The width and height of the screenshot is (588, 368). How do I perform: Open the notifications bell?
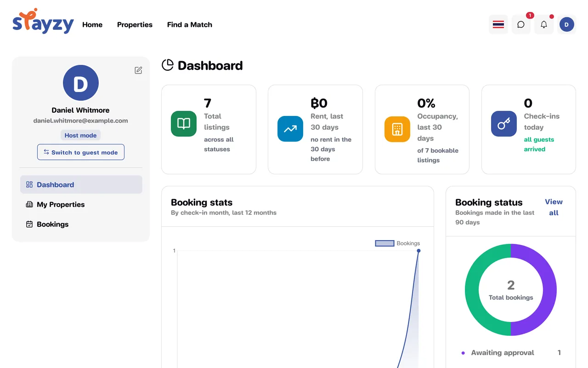click(544, 24)
